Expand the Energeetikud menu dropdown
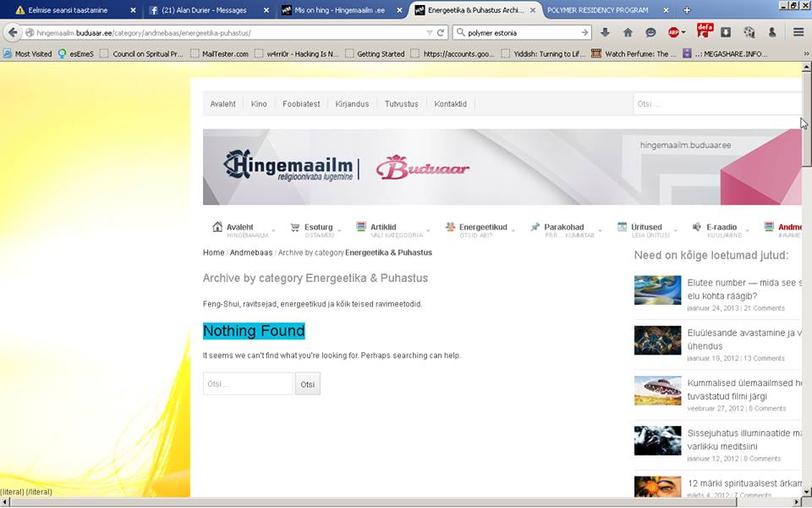Image resolution: width=812 pixels, height=508 pixels. click(x=513, y=230)
